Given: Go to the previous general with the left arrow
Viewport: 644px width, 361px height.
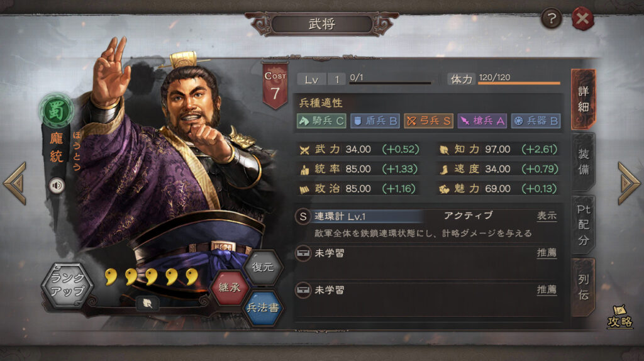Looking at the screenshot, I should 15,183.
